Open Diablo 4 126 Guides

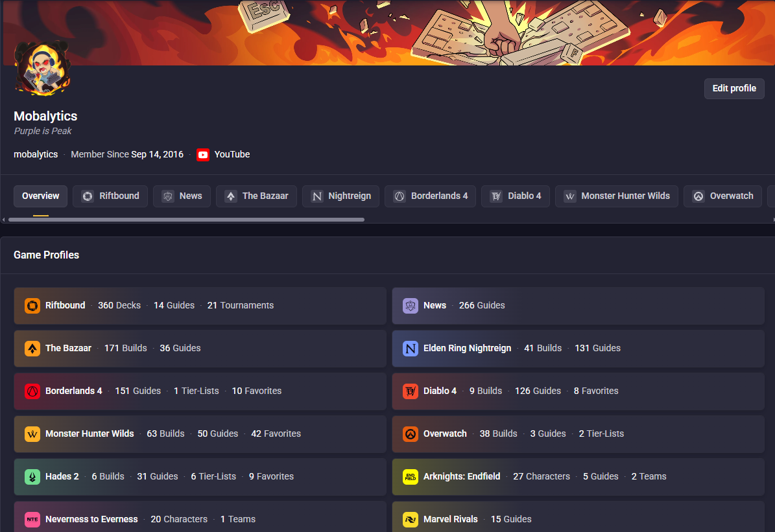pyautogui.click(x=538, y=391)
